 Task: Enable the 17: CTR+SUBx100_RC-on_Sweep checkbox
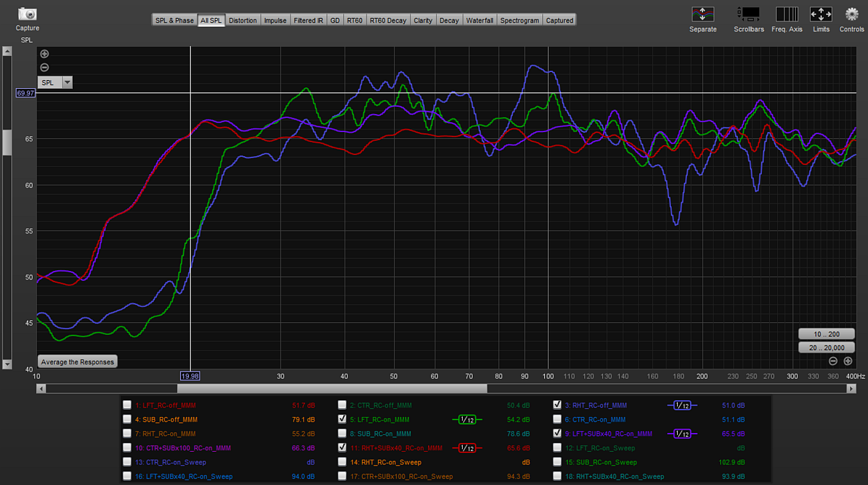click(342, 476)
